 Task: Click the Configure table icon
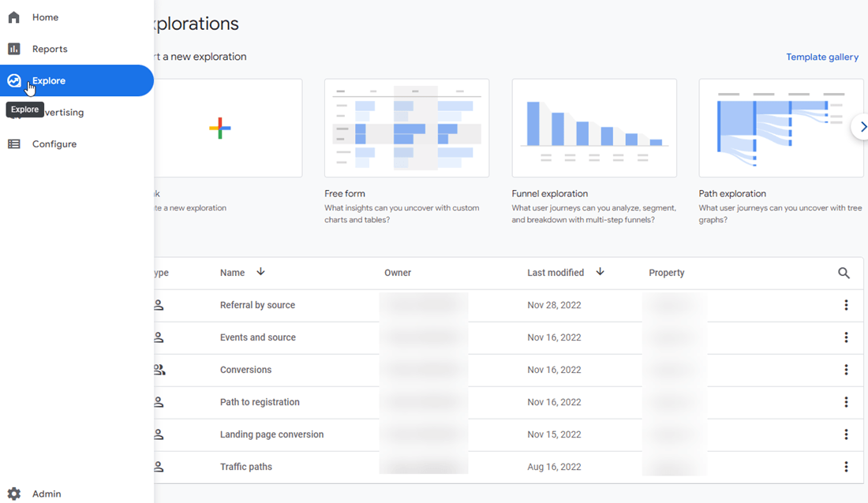[x=14, y=143]
